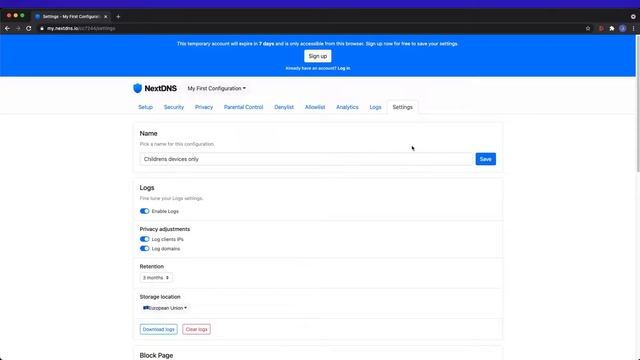Open the My First Configuration dropdown
640x360 pixels.
(216, 88)
